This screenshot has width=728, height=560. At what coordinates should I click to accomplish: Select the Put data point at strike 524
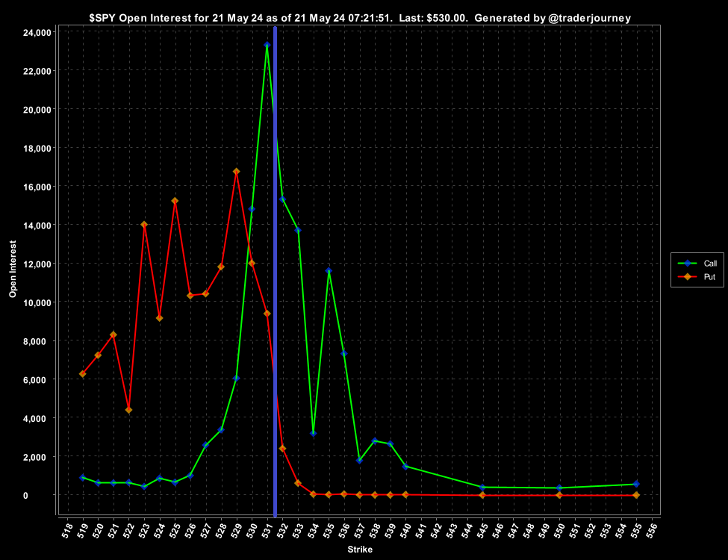[x=159, y=318]
